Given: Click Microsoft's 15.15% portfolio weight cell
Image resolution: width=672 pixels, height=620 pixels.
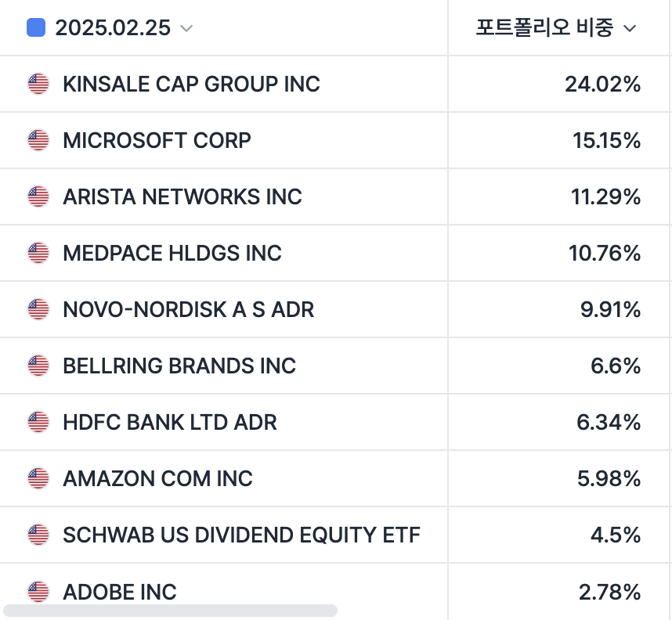Looking at the screenshot, I should pyautogui.click(x=606, y=140).
